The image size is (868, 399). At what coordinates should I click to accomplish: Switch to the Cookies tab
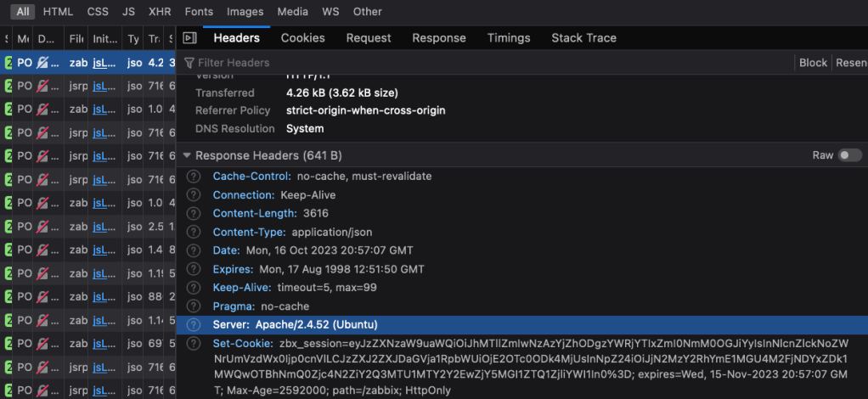pos(303,38)
